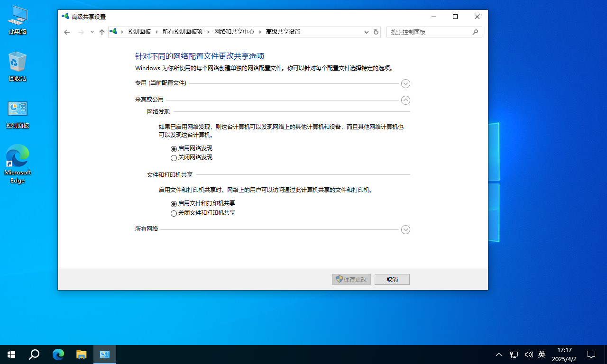Open the volume tray icon

click(x=529, y=355)
